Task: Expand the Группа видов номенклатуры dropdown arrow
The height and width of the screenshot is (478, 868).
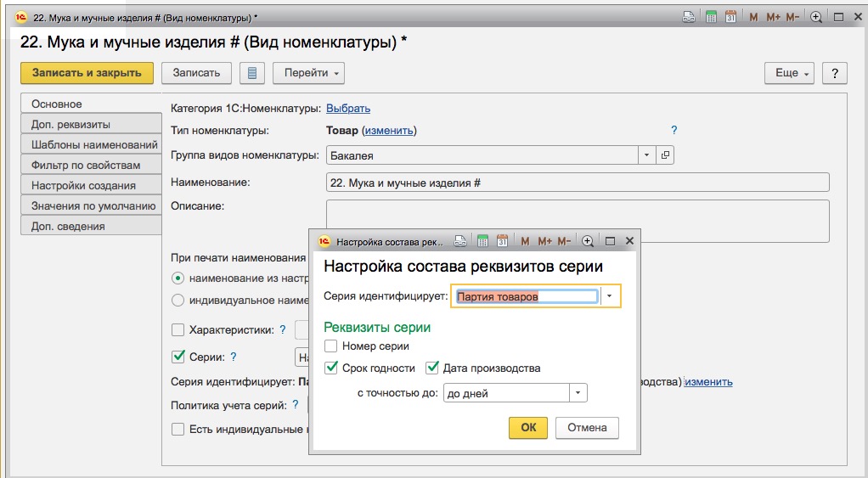Action: coord(646,155)
